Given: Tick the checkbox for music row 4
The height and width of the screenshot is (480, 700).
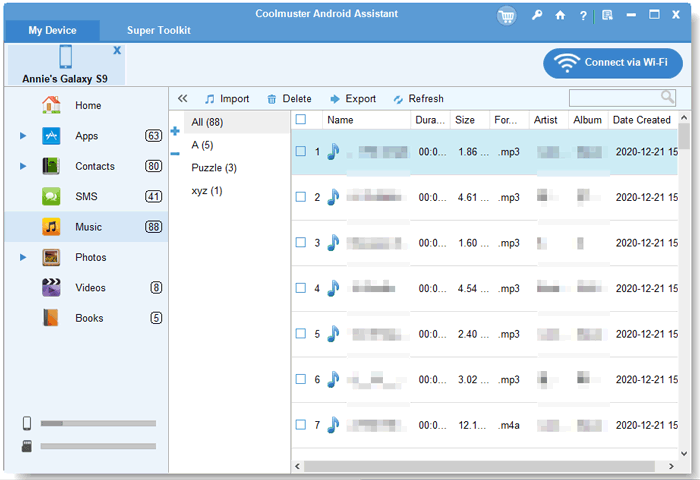Looking at the screenshot, I should 300,289.
